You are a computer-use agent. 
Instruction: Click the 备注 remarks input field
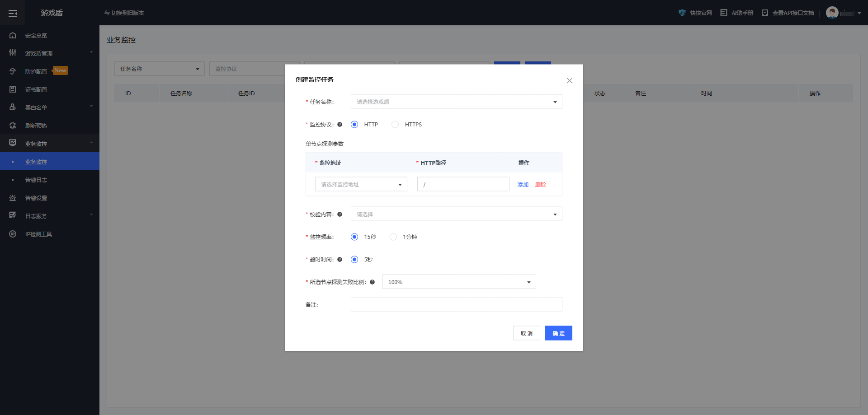tap(456, 304)
